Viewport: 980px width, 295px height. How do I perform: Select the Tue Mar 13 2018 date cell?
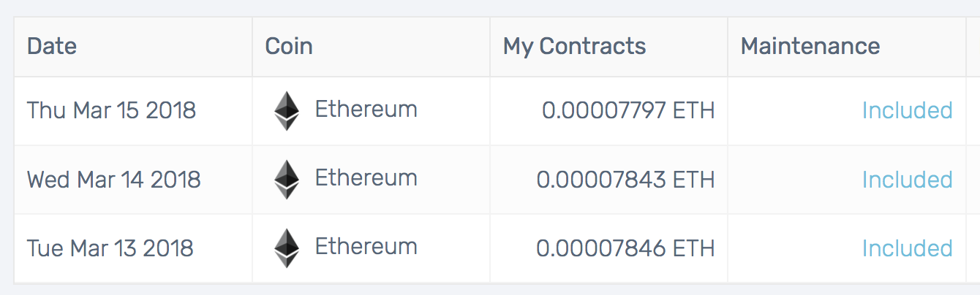[x=110, y=248]
